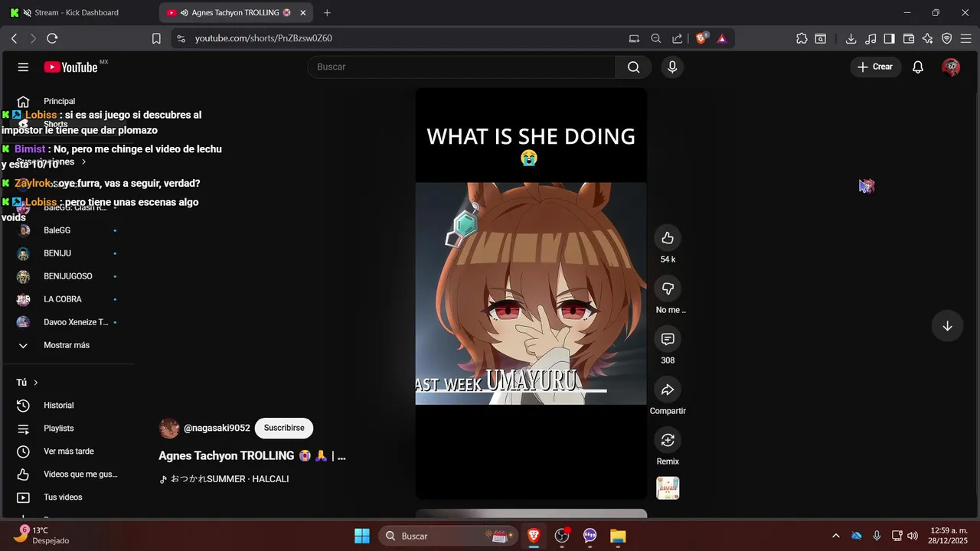Like the short with thumbs up
Image resolution: width=980 pixels, height=551 pixels.
(668, 238)
